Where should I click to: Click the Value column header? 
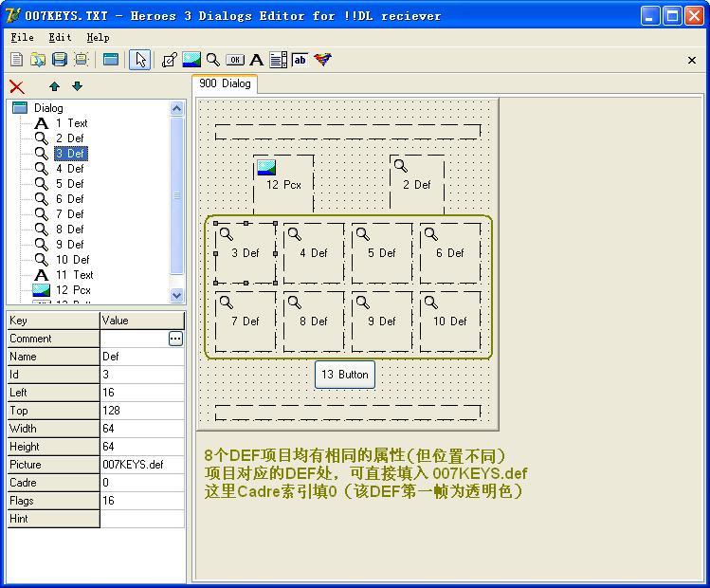click(142, 321)
